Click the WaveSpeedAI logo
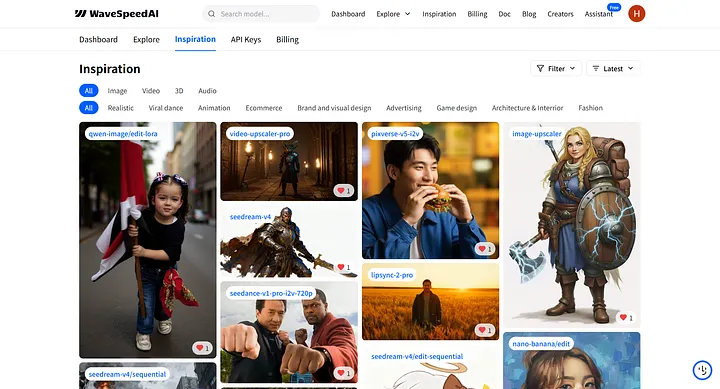Viewport: 720px width, 389px height. [x=117, y=14]
